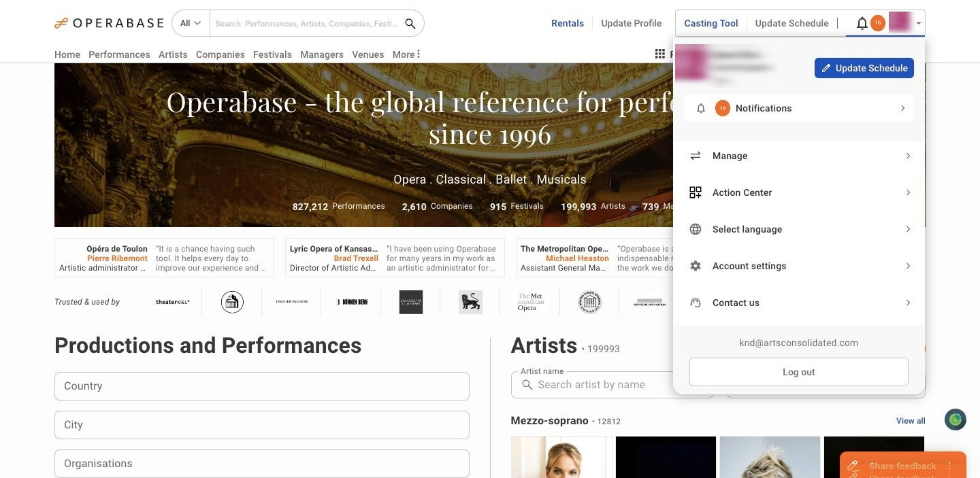Click 827,212 Performances statistic
The width and height of the screenshot is (980, 478).
pos(339,206)
